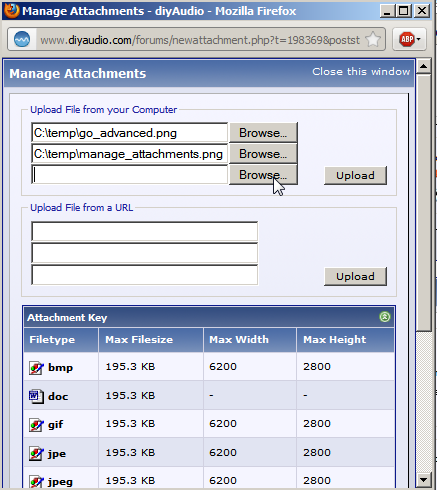The width and height of the screenshot is (437, 490).
Task: Click the scrollbar up arrow
Action: [424, 66]
